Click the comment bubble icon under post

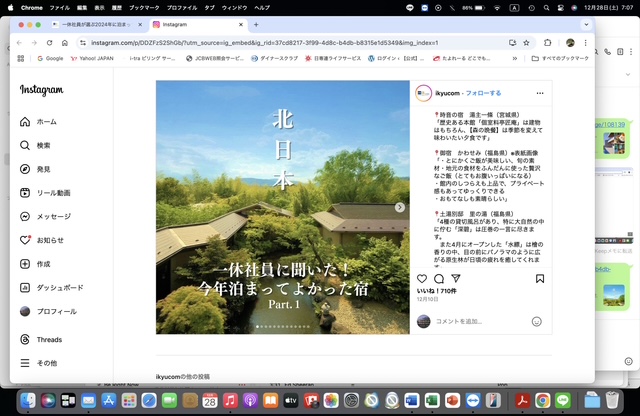point(439,278)
